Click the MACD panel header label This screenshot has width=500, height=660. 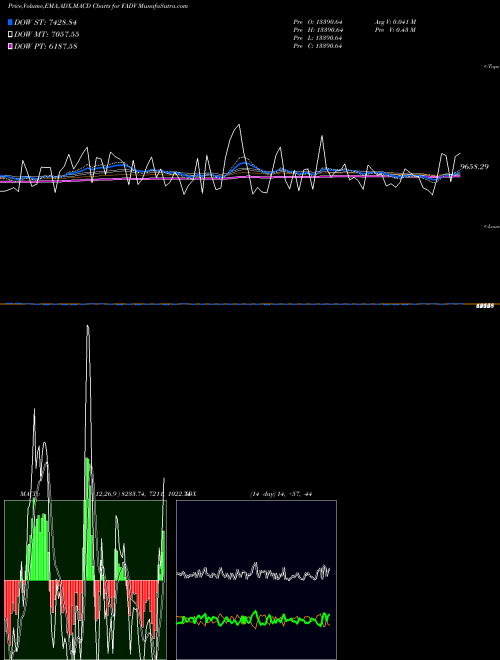[29, 494]
